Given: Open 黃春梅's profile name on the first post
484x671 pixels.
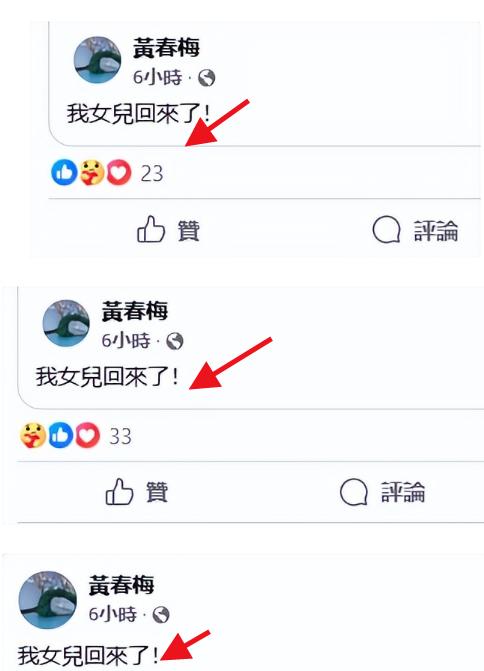Looking at the screenshot, I should click(166, 48).
